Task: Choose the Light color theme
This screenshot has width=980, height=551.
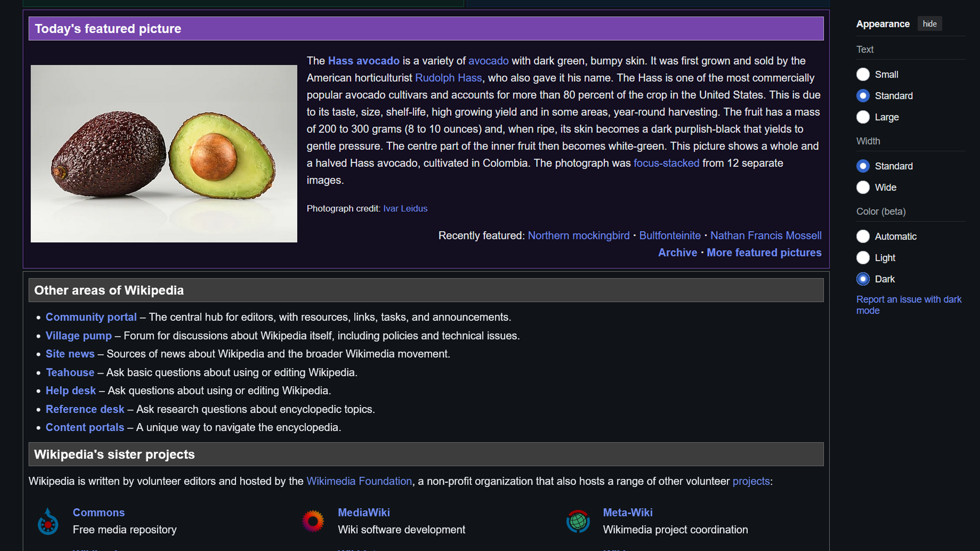Action: (863, 258)
